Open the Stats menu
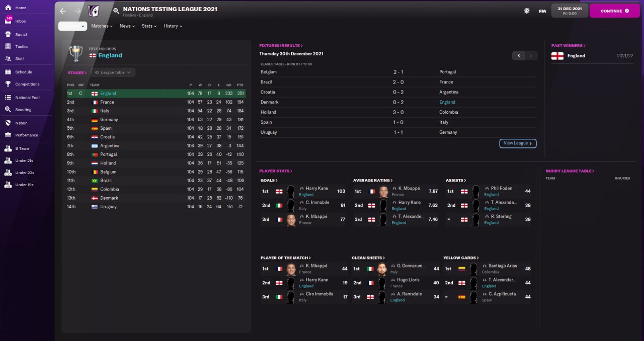 149,26
